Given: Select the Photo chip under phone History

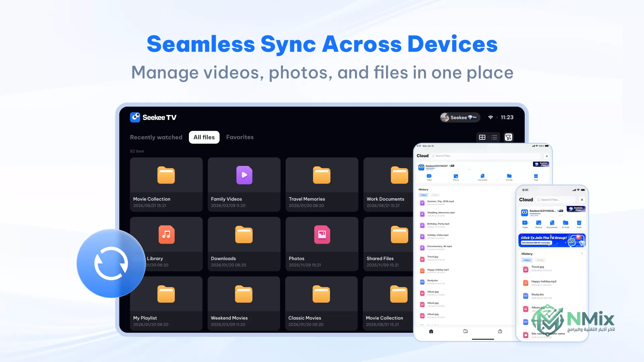Looking at the screenshot, I should 540,260.
